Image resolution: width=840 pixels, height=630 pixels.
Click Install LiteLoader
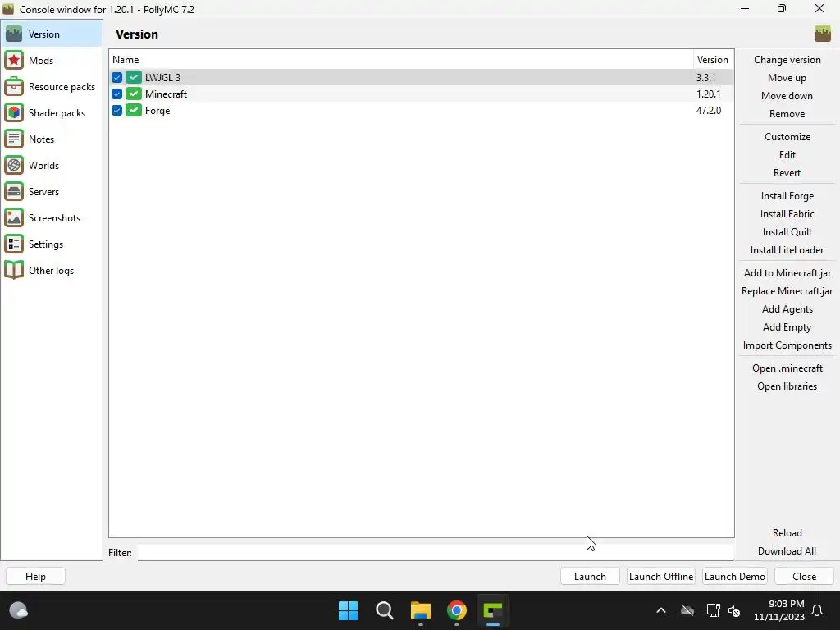(787, 249)
